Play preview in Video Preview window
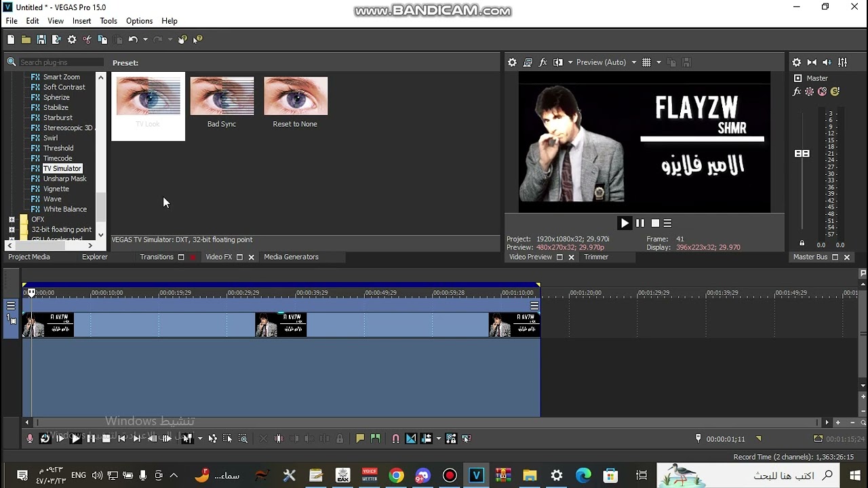 (x=625, y=223)
